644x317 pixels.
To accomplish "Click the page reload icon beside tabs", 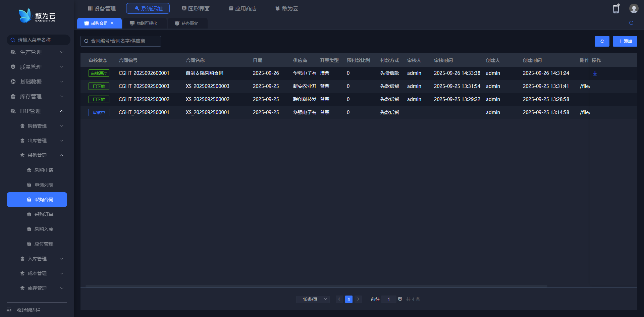I will pos(631,23).
